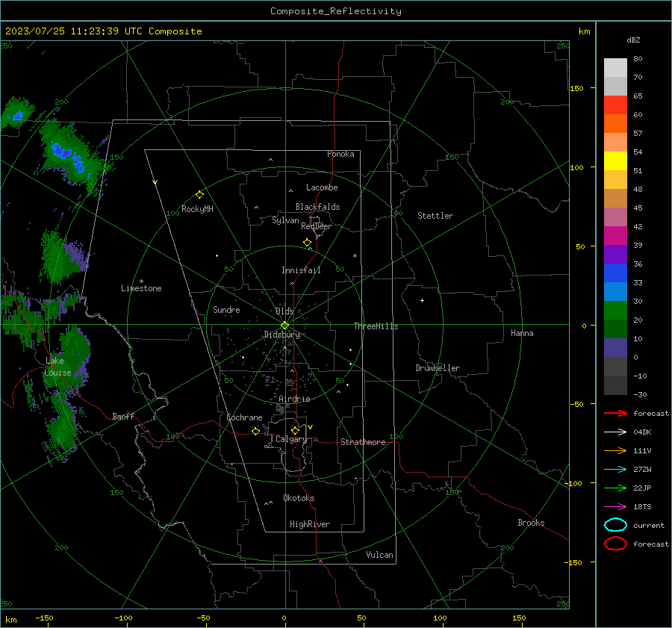The width and height of the screenshot is (672, 628).
Task: Click the RockyMH label
Action: [197, 209]
